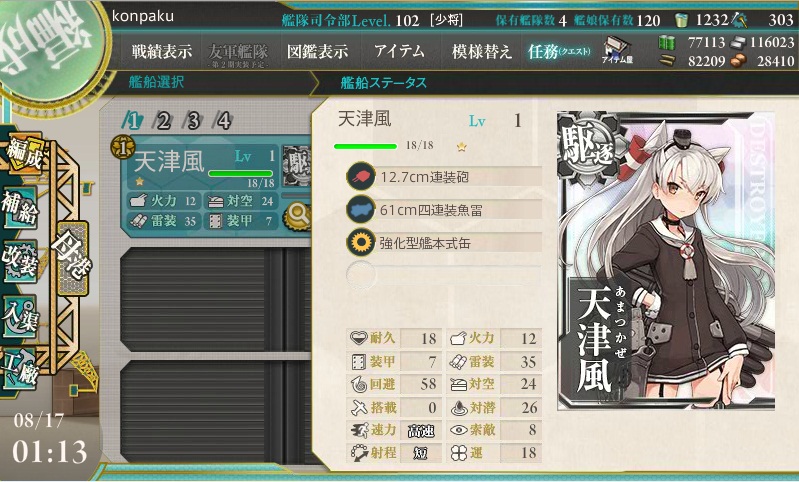799x482 pixels.
Task: Open the 編成 fleet composition icon
Action: click(23, 153)
